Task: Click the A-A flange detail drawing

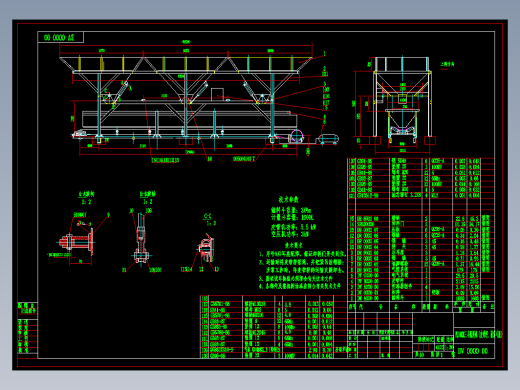Action: coord(76,242)
